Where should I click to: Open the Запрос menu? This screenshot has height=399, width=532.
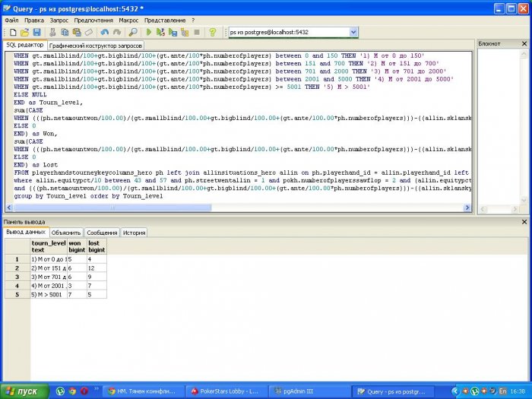point(59,20)
